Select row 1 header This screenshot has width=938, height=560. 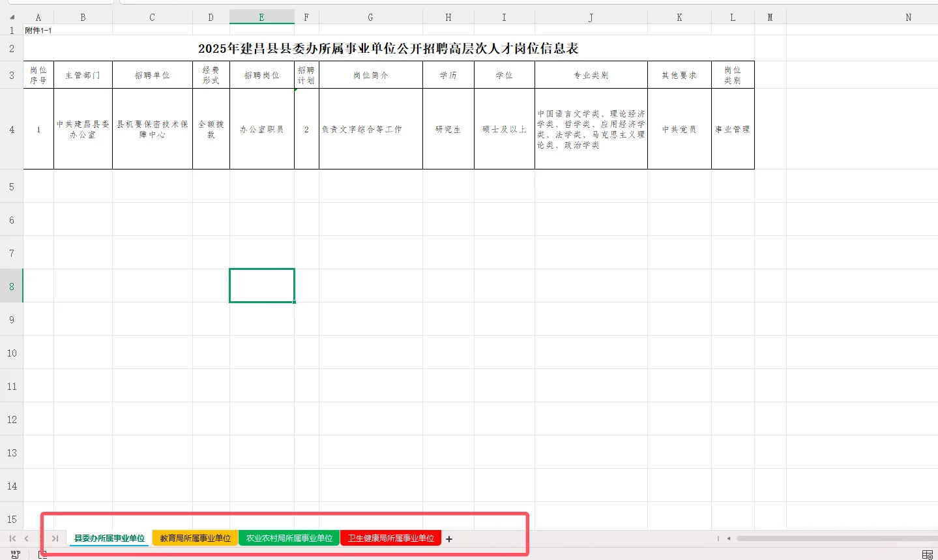[x=12, y=30]
